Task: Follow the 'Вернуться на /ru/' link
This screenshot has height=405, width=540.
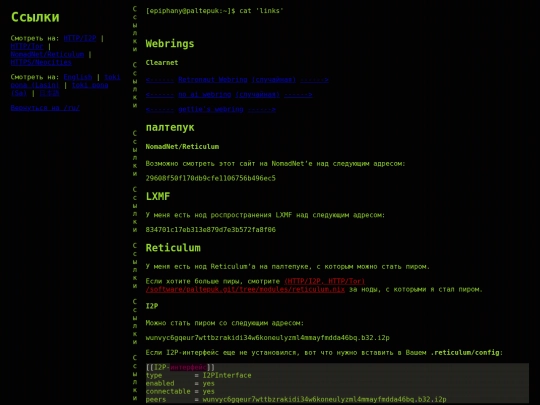Action: (x=45, y=108)
